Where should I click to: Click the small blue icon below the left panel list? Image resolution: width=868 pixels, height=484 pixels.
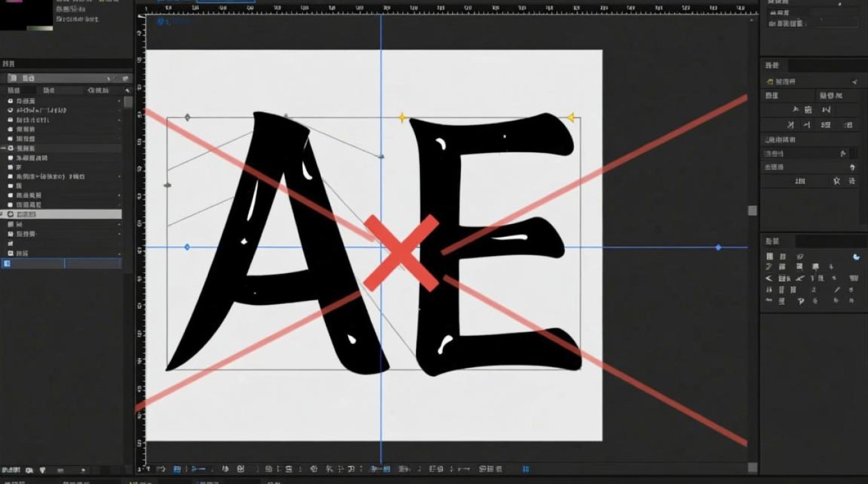coord(6,263)
